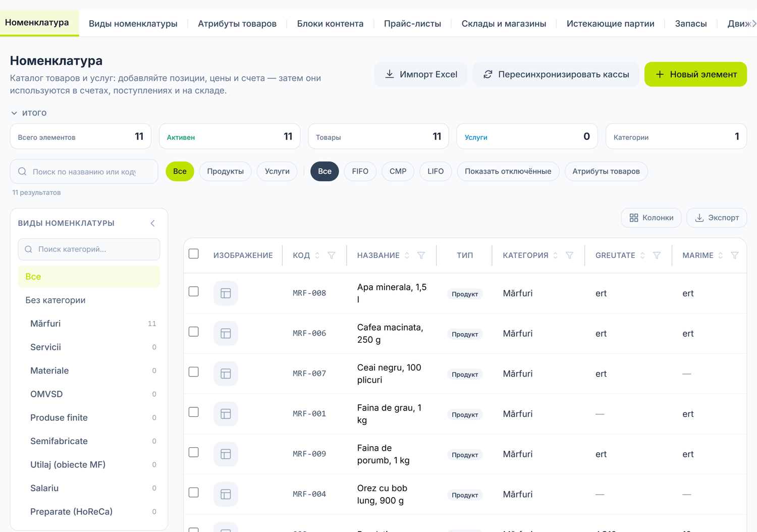
Task: Click image placeholder icon for MRF-008
Action: [x=226, y=293]
